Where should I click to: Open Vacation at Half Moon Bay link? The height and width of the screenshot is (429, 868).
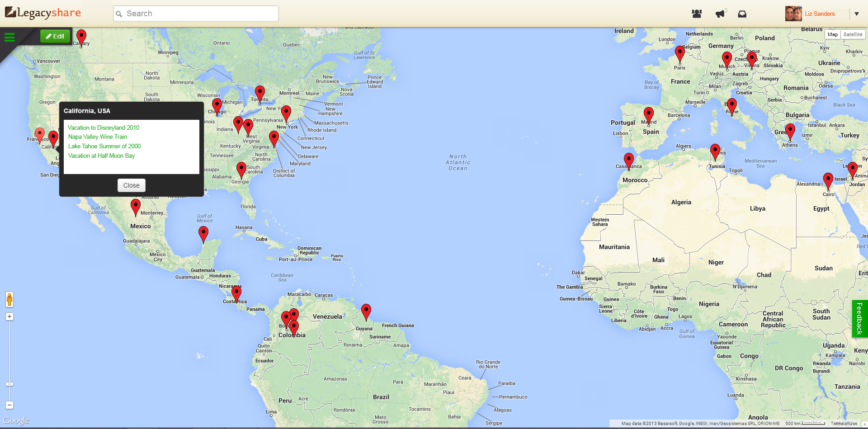pyautogui.click(x=101, y=156)
